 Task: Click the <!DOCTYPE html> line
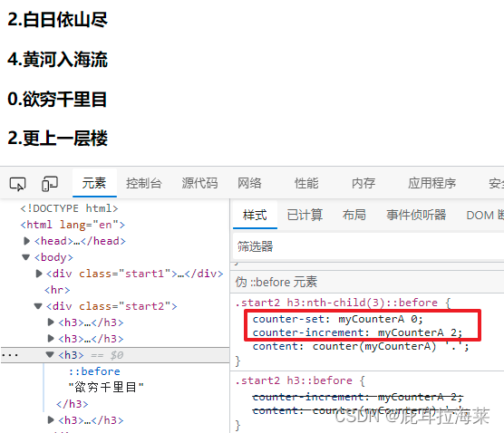pyautogui.click(x=69, y=208)
